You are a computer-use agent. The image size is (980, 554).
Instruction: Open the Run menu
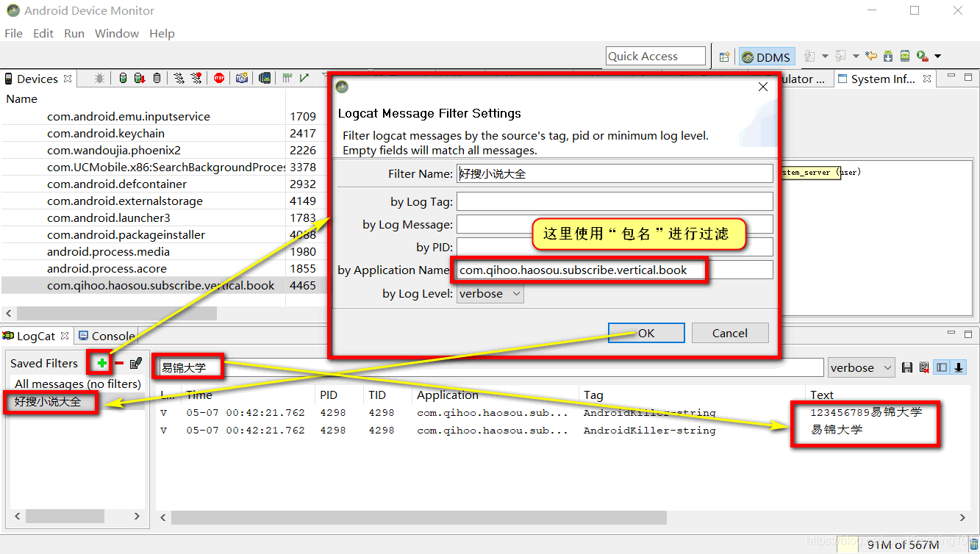(x=74, y=33)
